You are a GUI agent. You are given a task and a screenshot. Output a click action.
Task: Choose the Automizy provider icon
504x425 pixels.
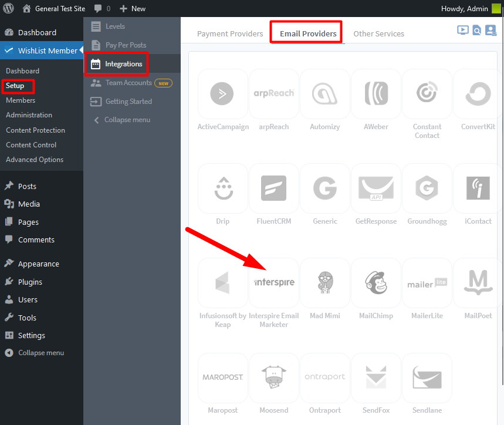324,94
